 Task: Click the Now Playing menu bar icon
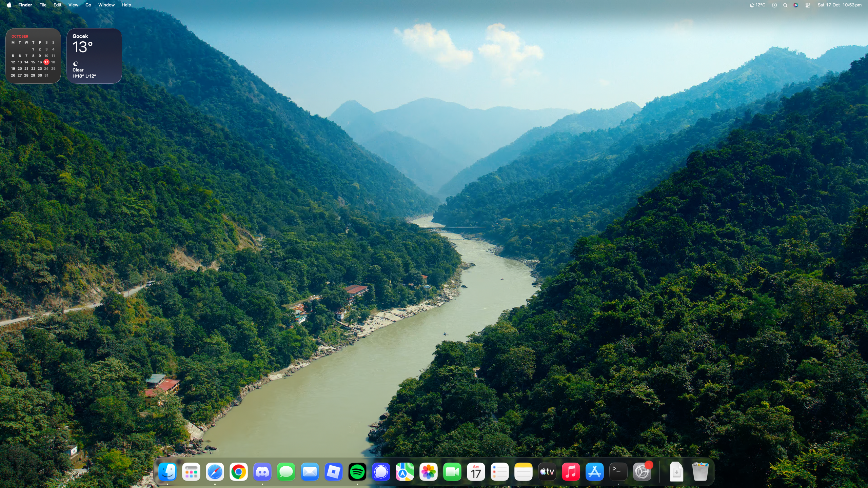click(774, 5)
